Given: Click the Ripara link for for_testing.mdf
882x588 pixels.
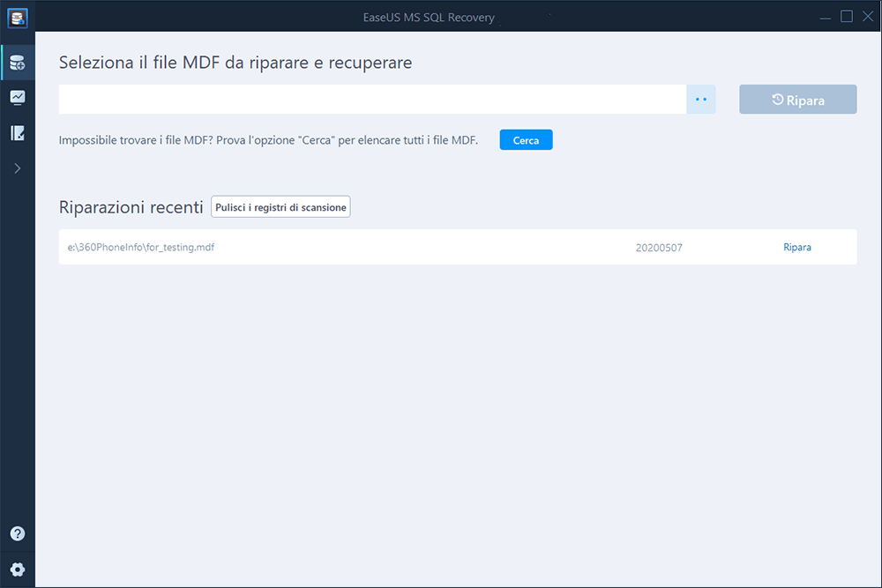Looking at the screenshot, I should click(x=797, y=248).
